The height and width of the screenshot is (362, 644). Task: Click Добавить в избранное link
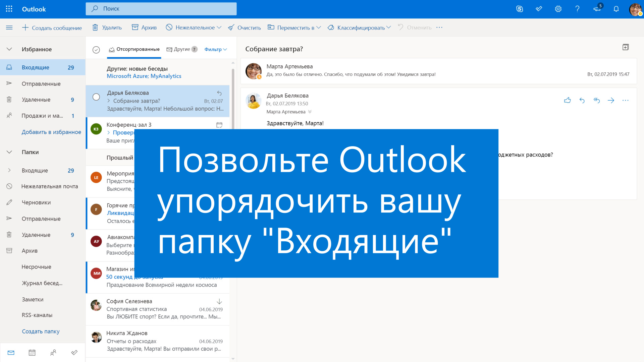click(51, 132)
